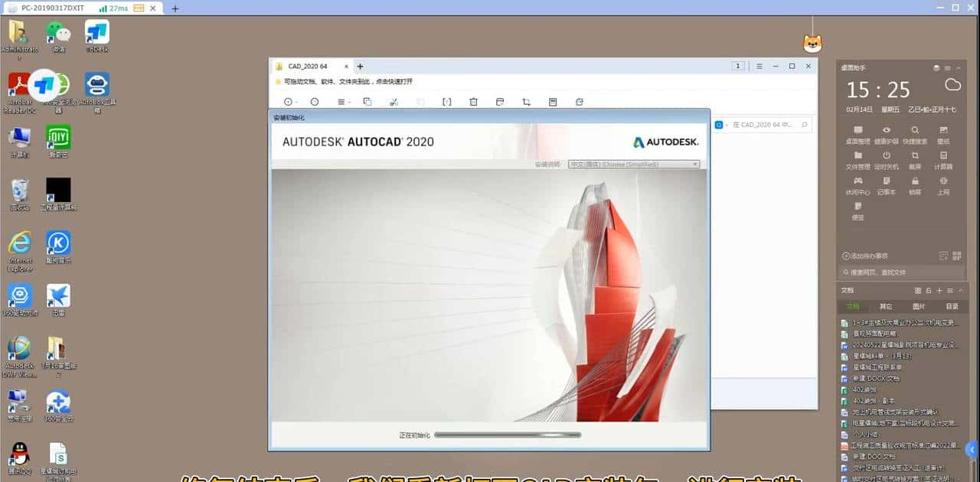Collapse the desktop assistant panel chevron
This screenshot has height=482, width=980.
pos(958,68)
